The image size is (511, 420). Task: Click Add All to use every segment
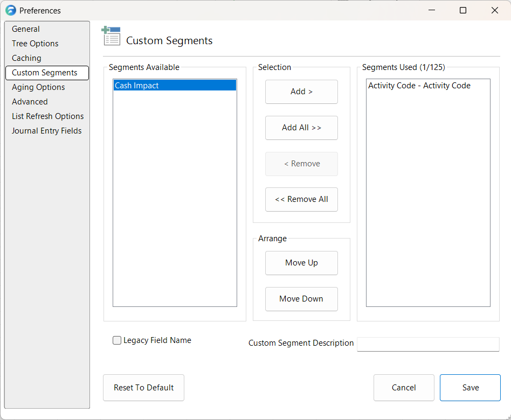tap(301, 128)
